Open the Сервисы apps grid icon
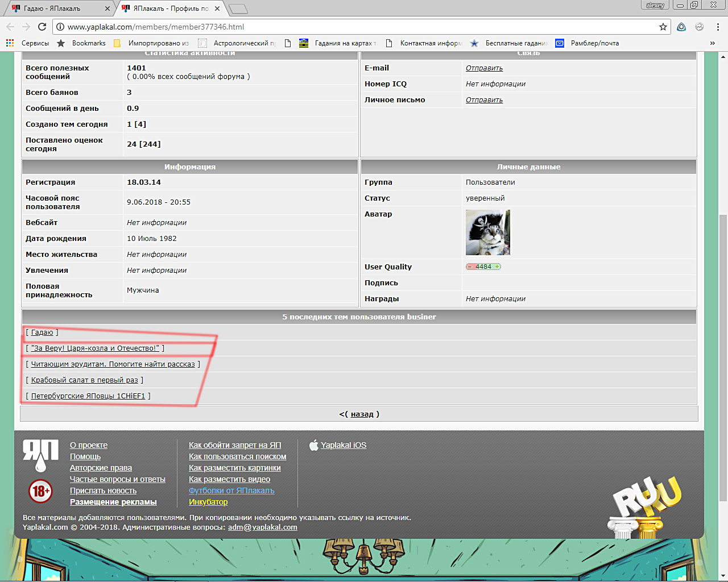 (10, 43)
